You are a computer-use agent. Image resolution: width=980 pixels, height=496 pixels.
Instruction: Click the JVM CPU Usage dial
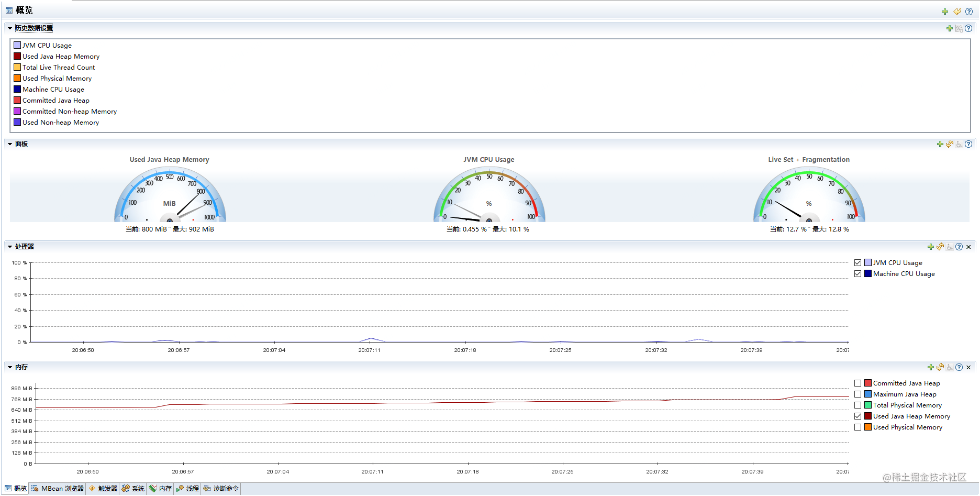(x=489, y=194)
